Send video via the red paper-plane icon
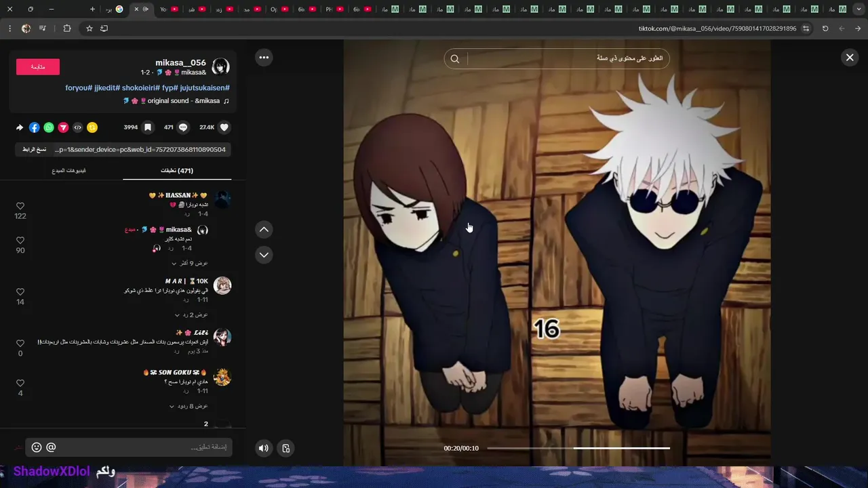The width and height of the screenshot is (868, 488). [x=63, y=127]
